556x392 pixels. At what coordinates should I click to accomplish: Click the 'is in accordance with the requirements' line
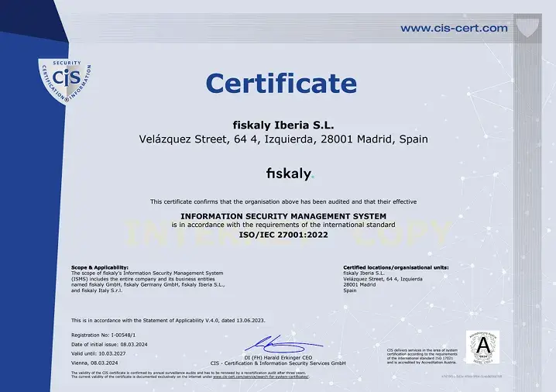[283, 225]
